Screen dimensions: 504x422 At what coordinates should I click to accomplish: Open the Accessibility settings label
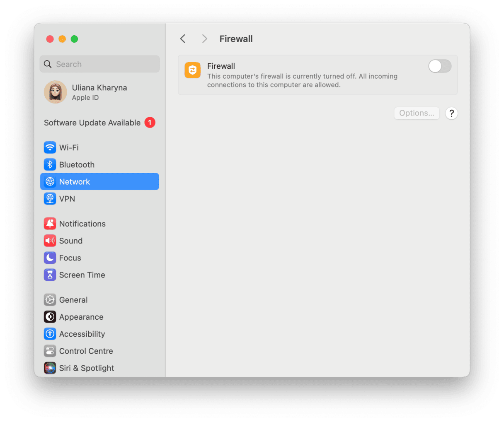[x=82, y=334]
